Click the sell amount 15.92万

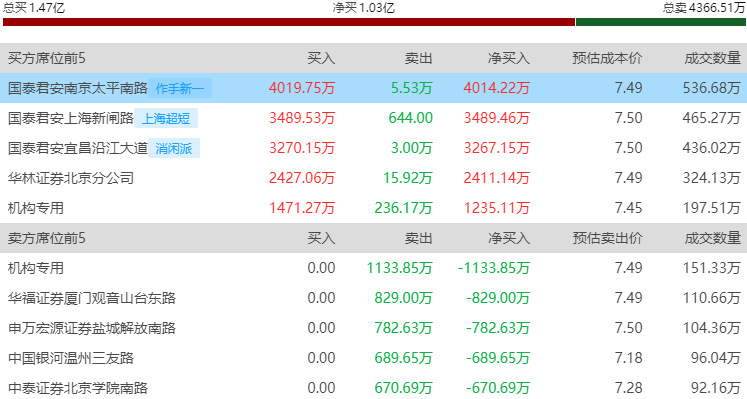click(x=408, y=178)
